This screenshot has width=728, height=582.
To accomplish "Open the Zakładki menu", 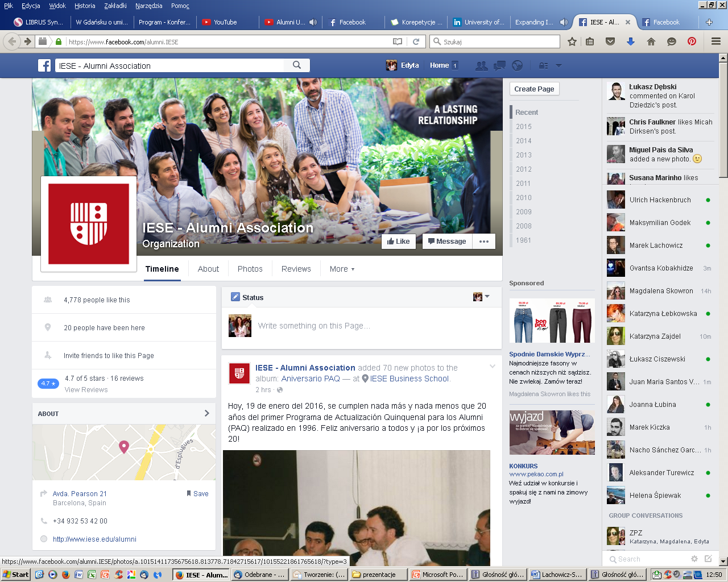I will click(115, 6).
